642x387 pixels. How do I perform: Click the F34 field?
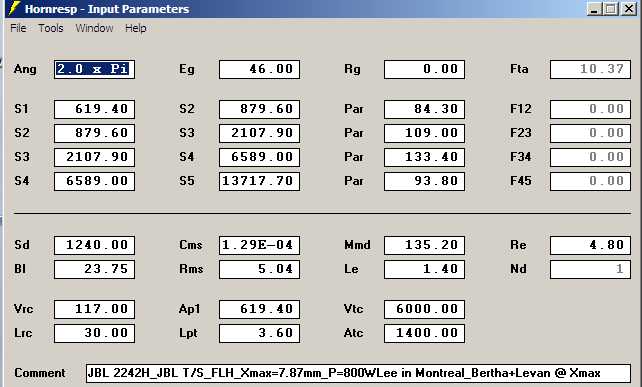point(590,157)
